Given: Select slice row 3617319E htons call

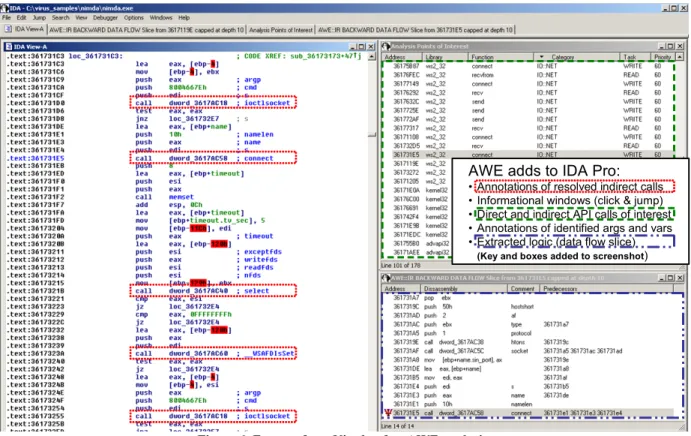Looking at the screenshot, I should click(528, 342).
